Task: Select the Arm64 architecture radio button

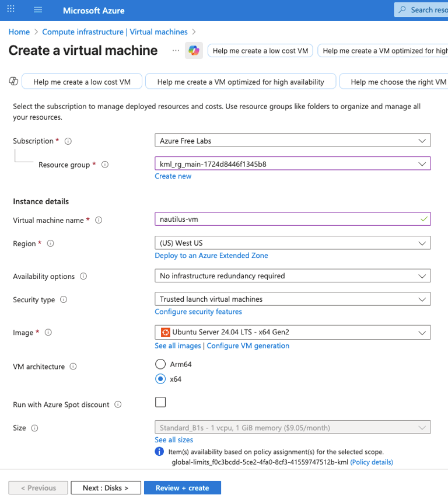Action: pos(160,364)
